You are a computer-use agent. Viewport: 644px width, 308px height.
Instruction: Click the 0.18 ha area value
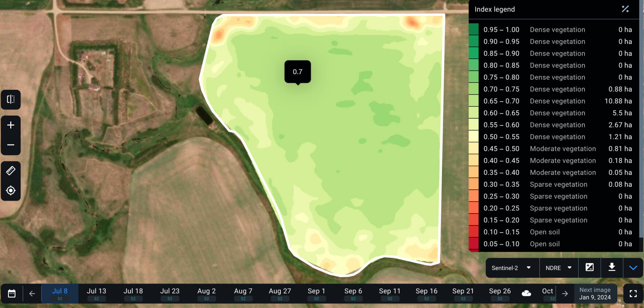pyautogui.click(x=620, y=161)
